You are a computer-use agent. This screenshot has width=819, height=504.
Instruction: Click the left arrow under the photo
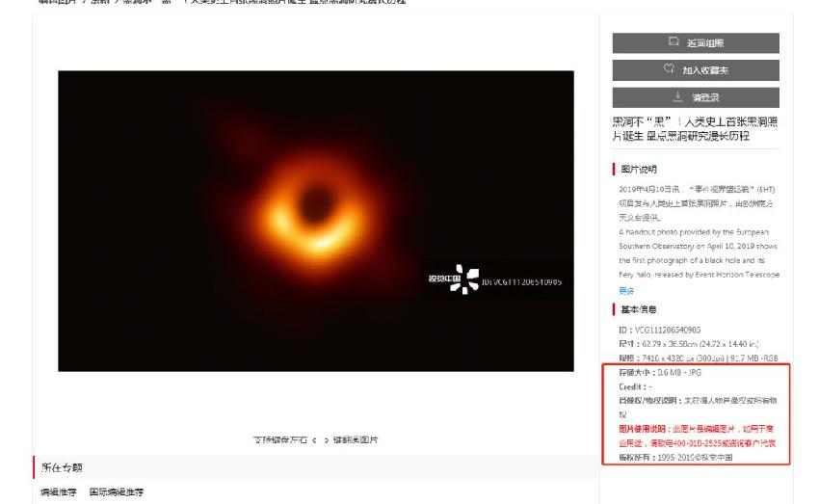pyautogui.click(x=312, y=439)
